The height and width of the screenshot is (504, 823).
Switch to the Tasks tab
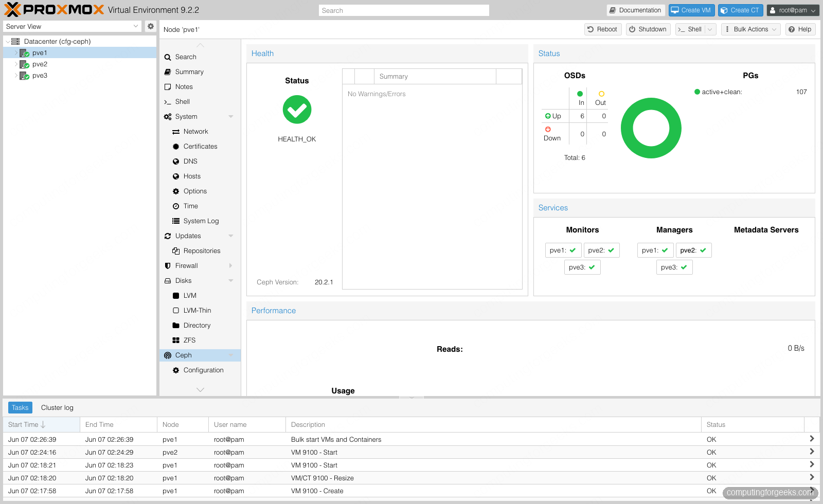coord(20,408)
